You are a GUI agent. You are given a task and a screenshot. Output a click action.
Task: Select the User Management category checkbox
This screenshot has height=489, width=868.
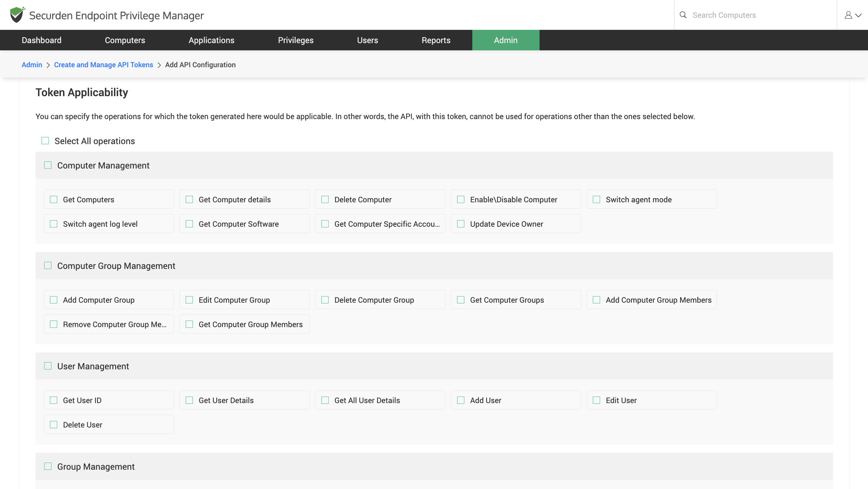coord(48,366)
